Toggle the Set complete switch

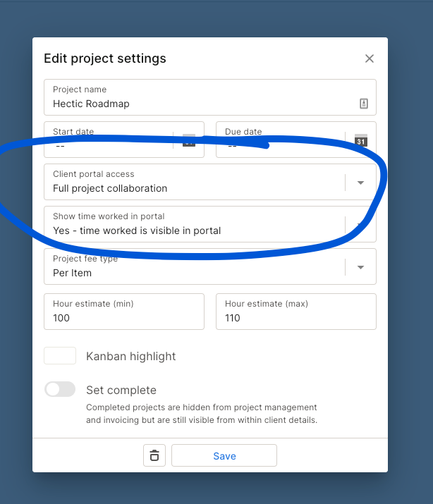[60, 389]
